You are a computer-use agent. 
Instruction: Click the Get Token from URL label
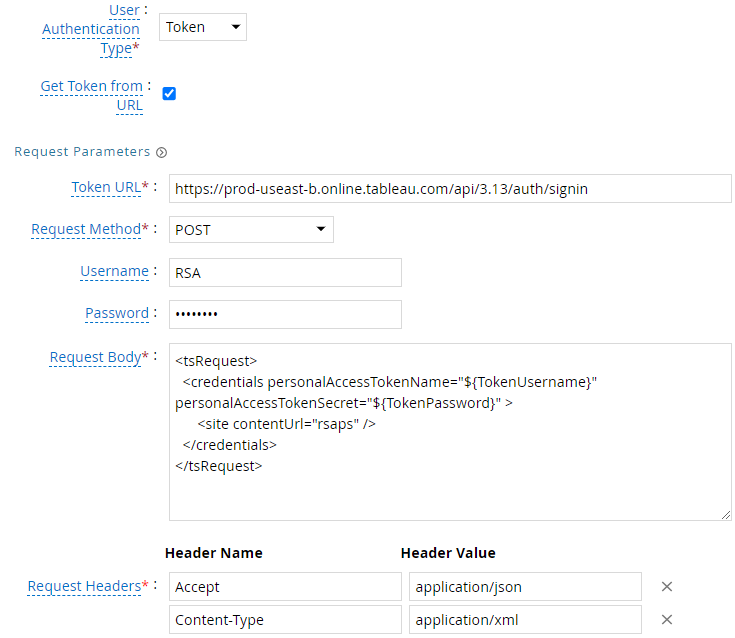click(91, 96)
